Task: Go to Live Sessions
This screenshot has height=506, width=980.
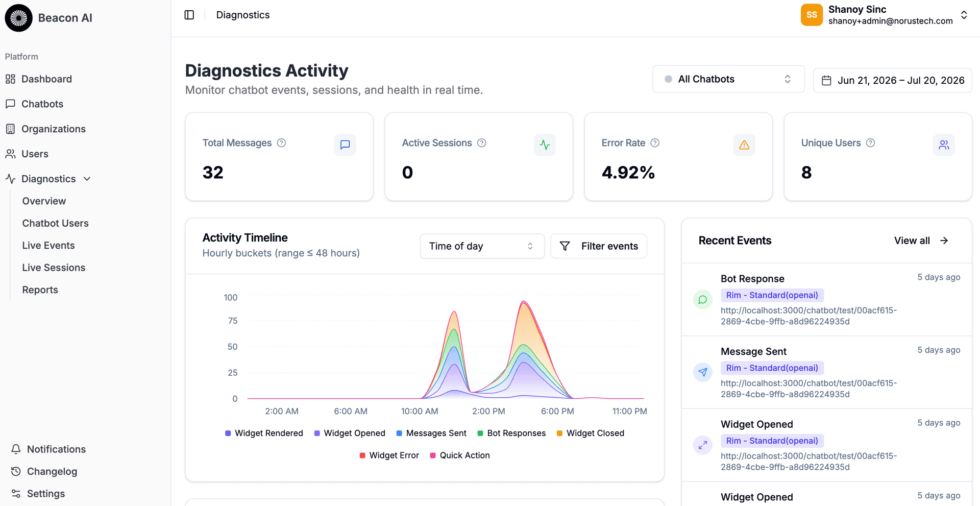Action: 54,268
